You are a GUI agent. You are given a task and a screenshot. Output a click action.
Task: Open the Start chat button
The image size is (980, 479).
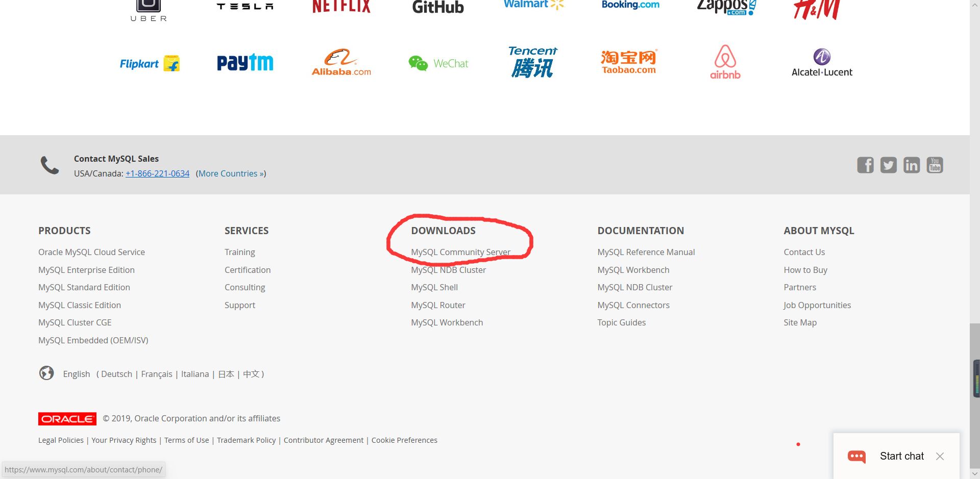click(901, 456)
